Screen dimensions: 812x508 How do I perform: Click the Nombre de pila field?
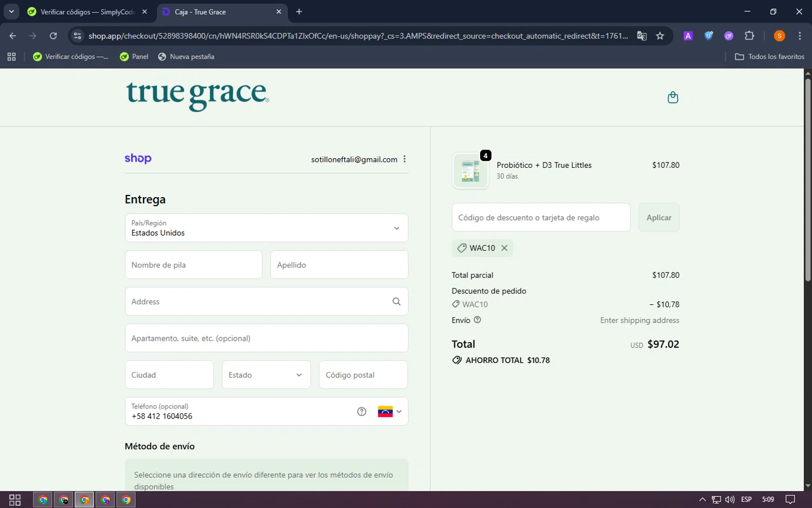193,265
